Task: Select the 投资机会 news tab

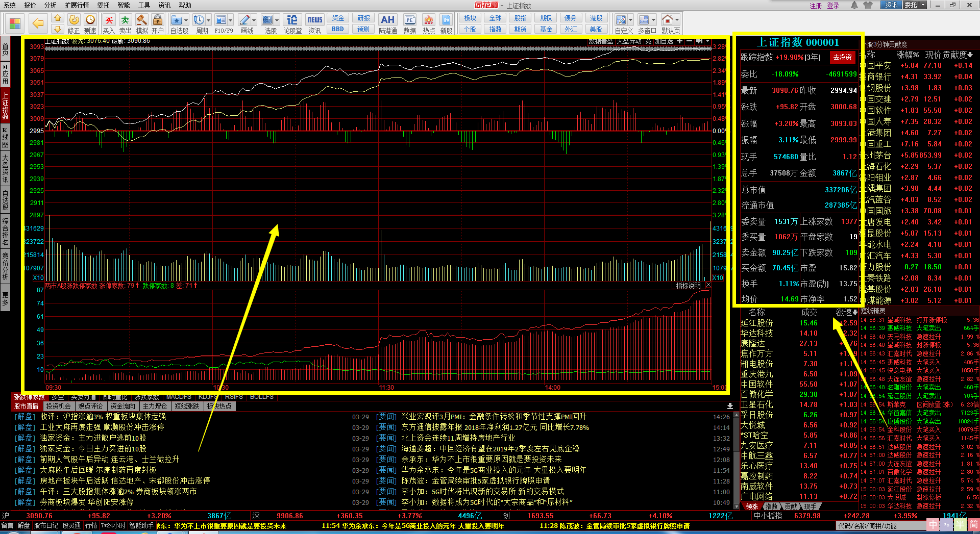Action: pyautogui.click(x=58, y=406)
